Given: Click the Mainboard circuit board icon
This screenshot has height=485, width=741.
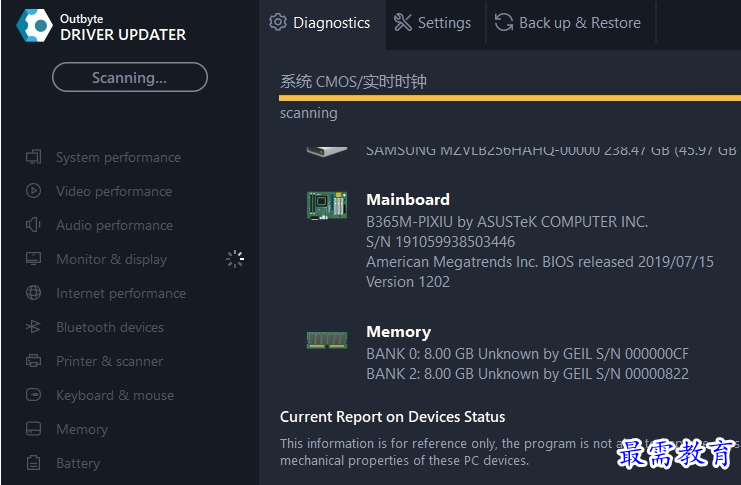Looking at the screenshot, I should click(327, 206).
